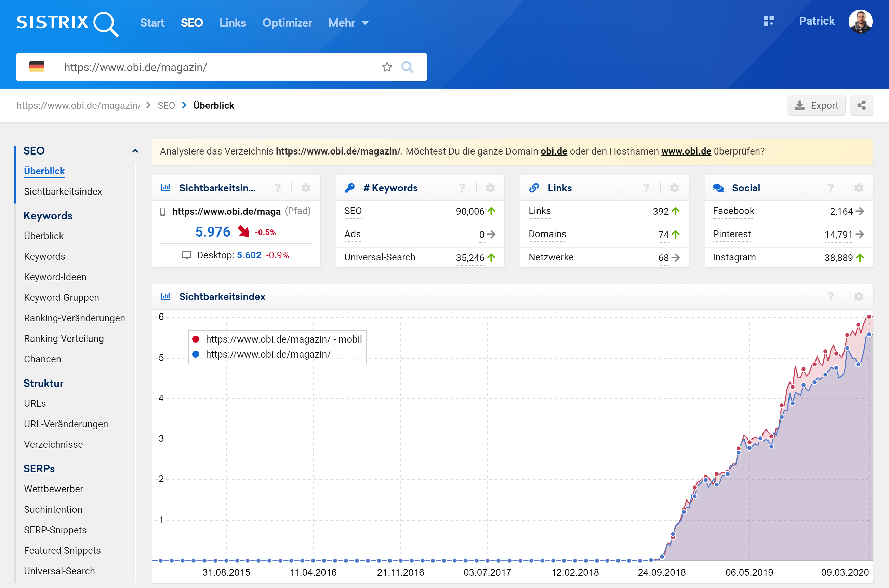Image resolution: width=889 pixels, height=588 pixels.
Task: Open the German flag country selector
Action: 37,67
